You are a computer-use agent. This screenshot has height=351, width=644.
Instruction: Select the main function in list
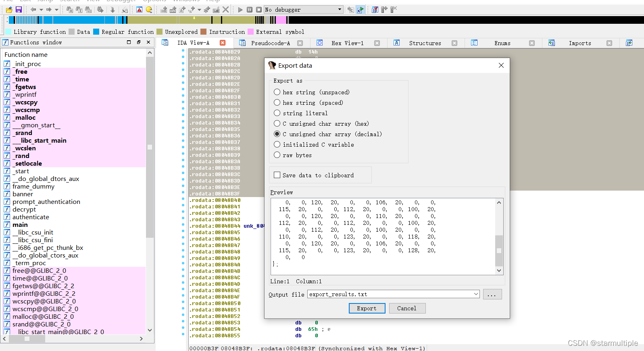click(x=20, y=225)
